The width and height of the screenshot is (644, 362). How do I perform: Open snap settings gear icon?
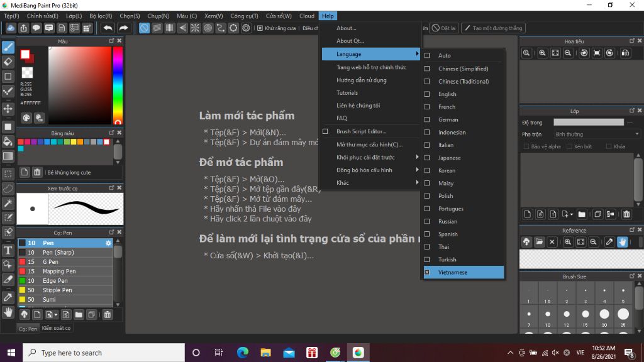[246, 28]
